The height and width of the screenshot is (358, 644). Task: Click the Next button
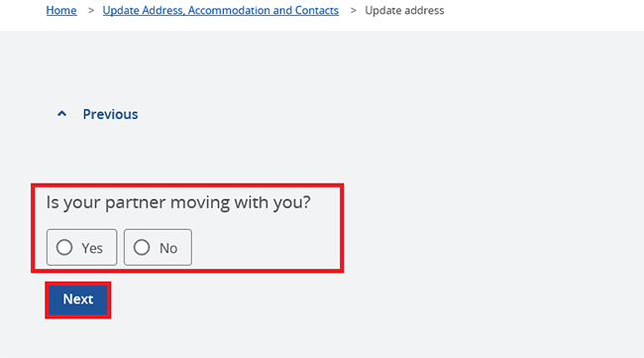[78, 299]
